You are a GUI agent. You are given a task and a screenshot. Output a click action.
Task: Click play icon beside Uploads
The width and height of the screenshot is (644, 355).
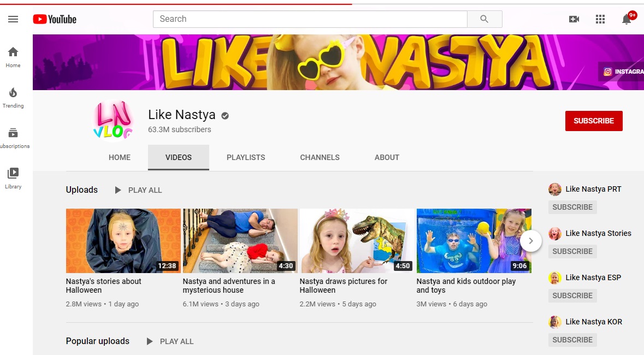[x=118, y=190]
